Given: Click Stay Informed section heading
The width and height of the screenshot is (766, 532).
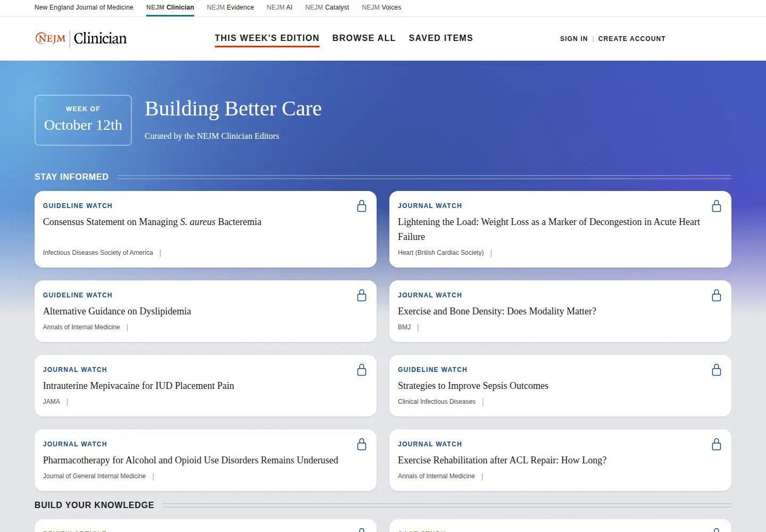Looking at the screenshot, I should (71, 177).
